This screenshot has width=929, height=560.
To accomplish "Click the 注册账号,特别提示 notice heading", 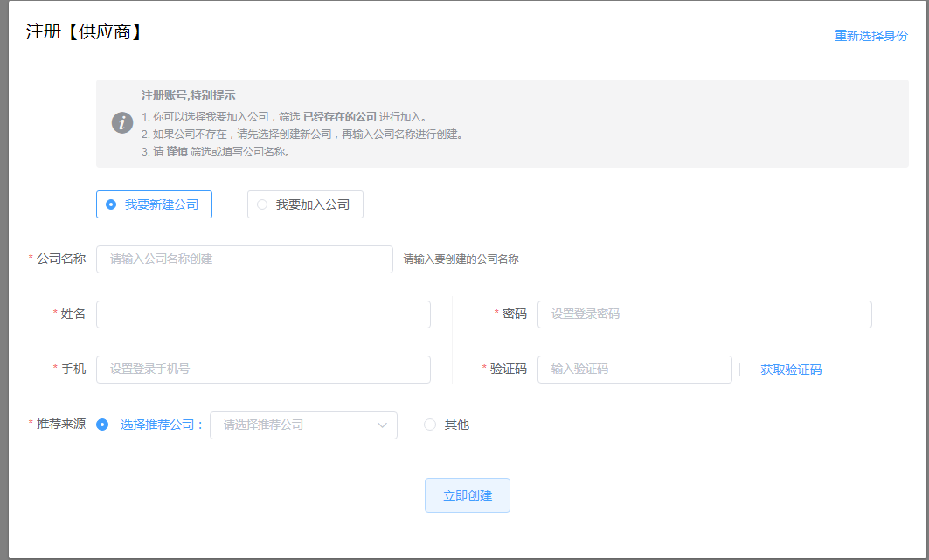I will click(188, 95).
